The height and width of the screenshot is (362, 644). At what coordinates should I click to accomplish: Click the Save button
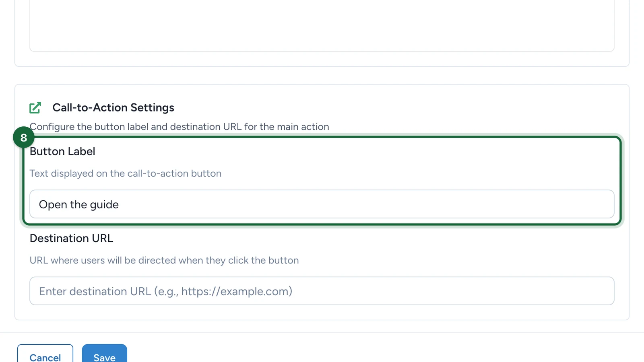pyautogui.click(x=105, y=353)
